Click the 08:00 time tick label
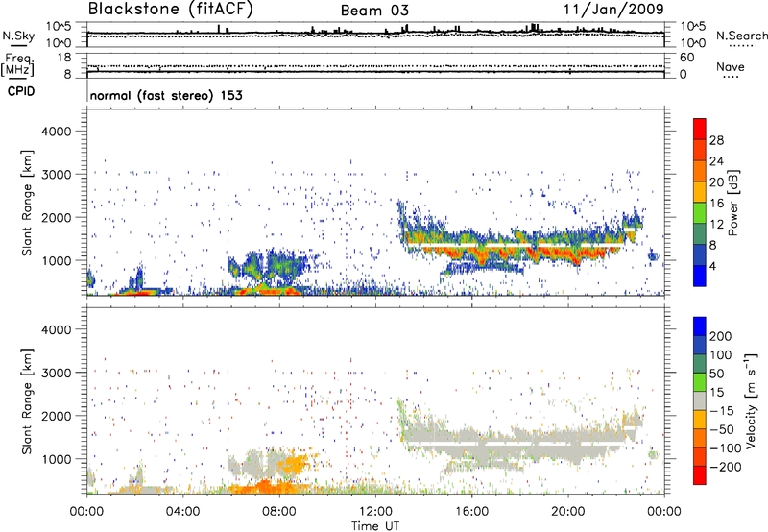 click(x=279, y=512)
